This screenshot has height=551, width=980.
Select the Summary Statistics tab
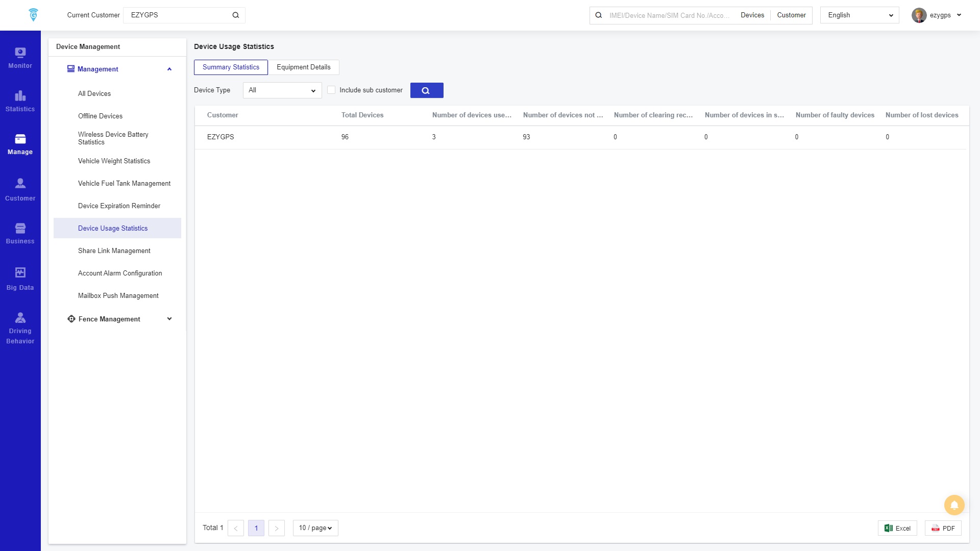click(x=231, y=67)
